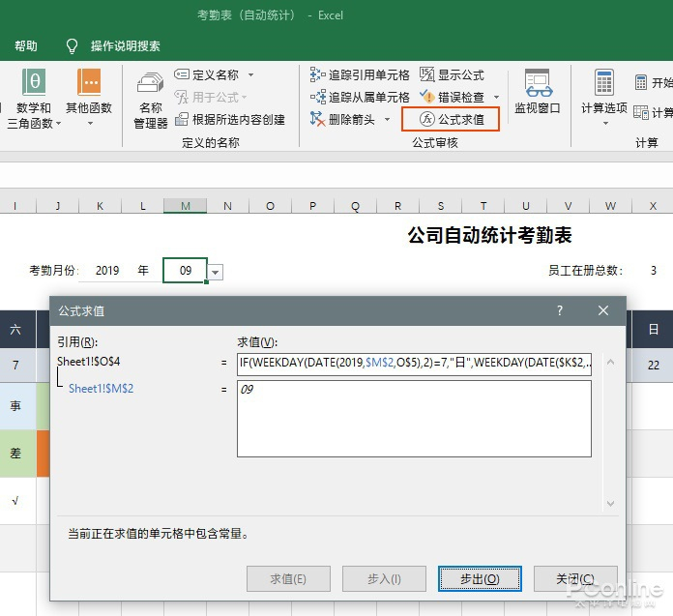Click the evaluation formula box
Viewport: 673px width, 616px height.
(414, 364)
